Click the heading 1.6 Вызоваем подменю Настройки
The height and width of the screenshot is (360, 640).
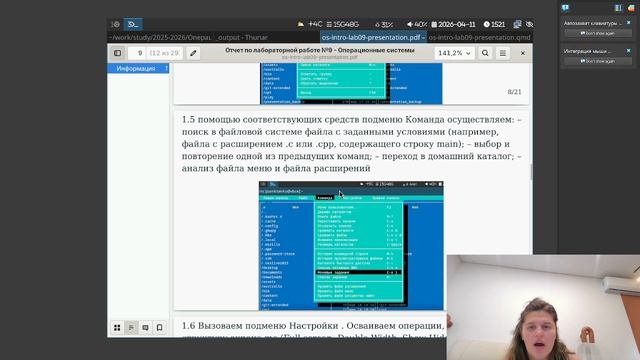point(260,326)
